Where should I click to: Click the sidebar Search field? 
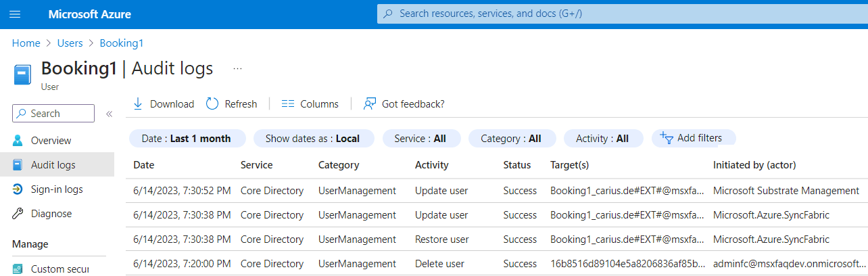pyautogui.click(x=53, y=114)
